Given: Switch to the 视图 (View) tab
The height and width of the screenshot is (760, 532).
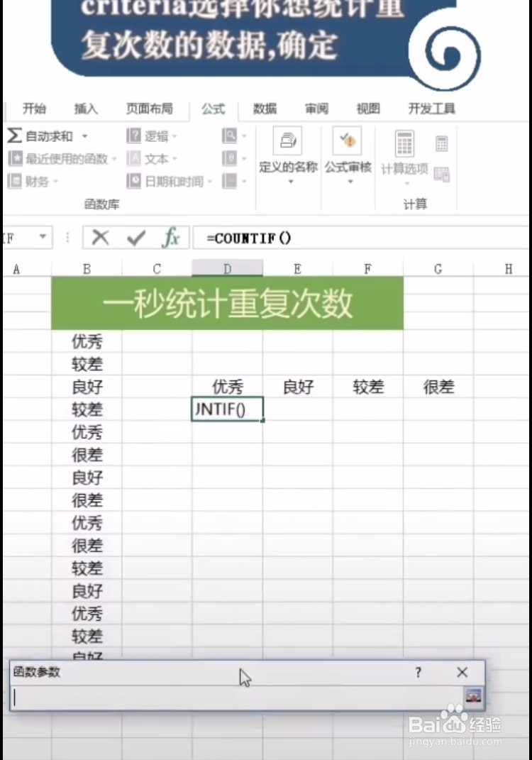Looking at the screenshot, I should pos(368,109).
